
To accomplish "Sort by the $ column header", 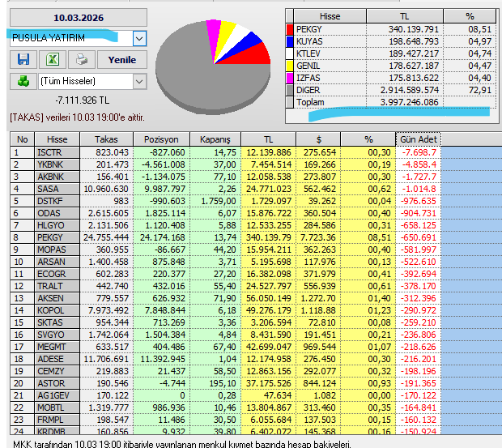I will coord(318,139).
